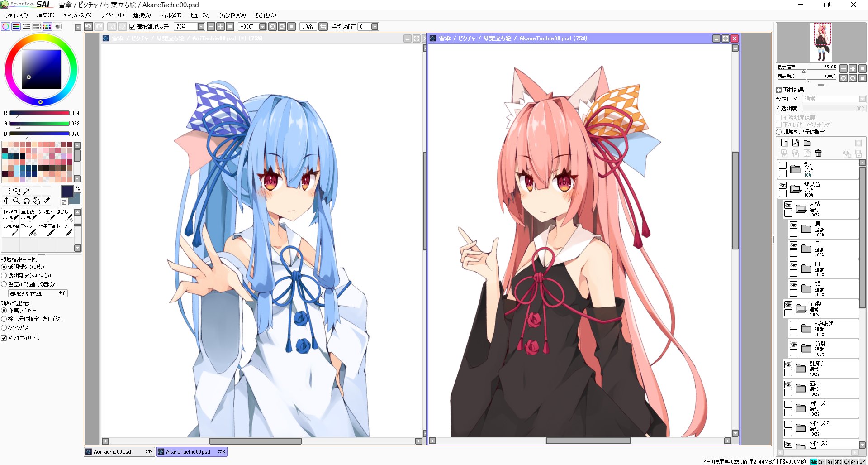Select 色差が範囲内の部分 radio option
Image resolution: width=868 pixels, height=465 pixels.
(x=4, y=284)
